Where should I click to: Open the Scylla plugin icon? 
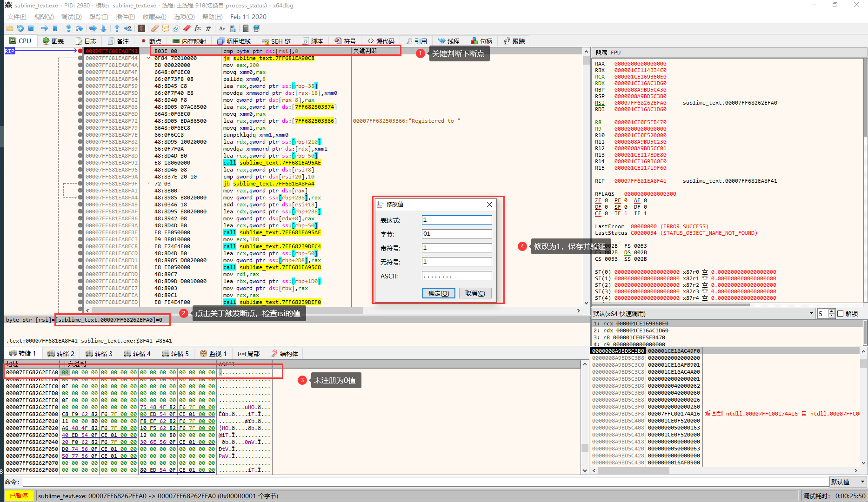(x=141, y=28)
